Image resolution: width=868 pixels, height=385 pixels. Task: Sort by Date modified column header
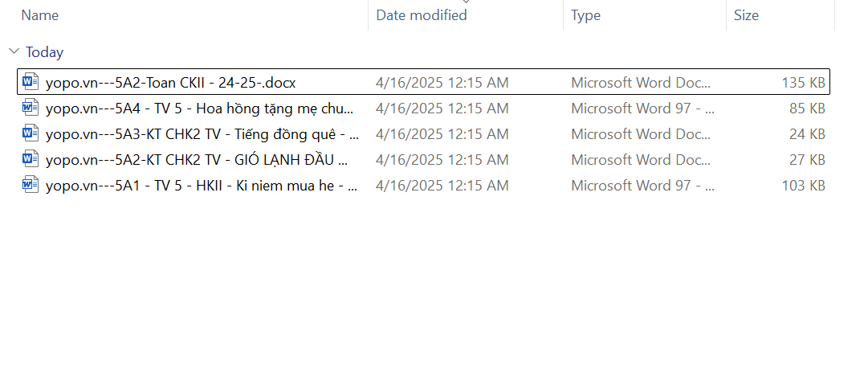click(x=422, y=15)
